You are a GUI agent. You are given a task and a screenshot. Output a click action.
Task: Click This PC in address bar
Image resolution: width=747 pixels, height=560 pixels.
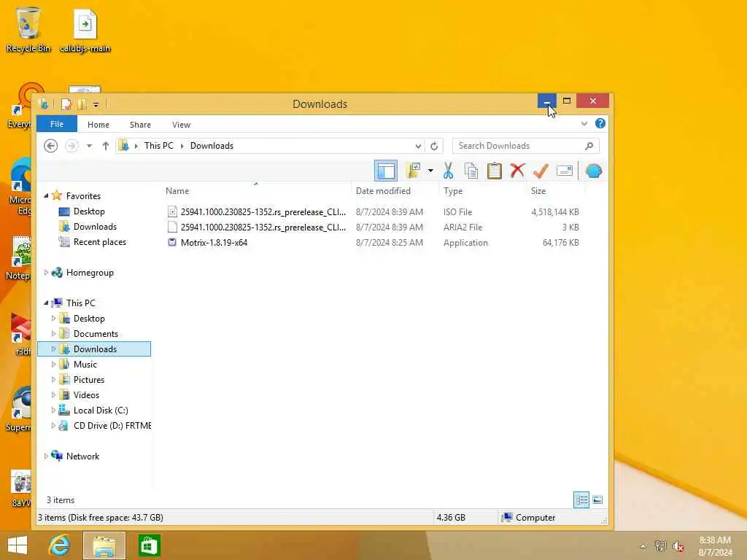(x=158, y=146)
